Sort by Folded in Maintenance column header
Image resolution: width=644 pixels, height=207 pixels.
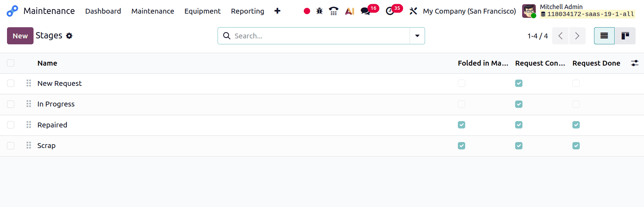click(x=483, y=63)
